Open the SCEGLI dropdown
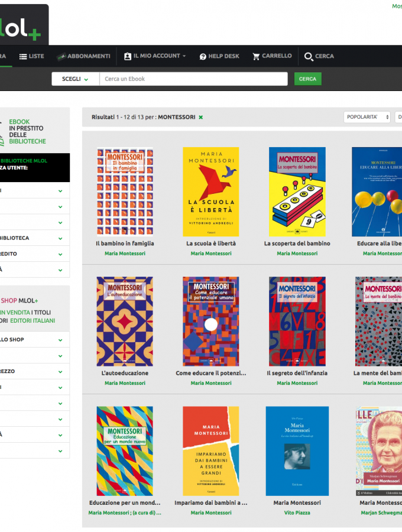Viewport: 402px width, 532px height. (x=75, y=79)
